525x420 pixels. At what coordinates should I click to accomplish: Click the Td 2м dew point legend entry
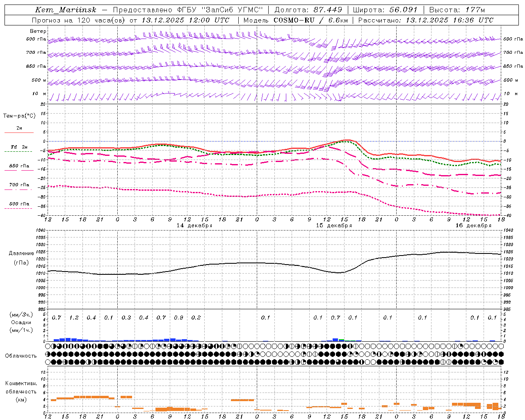point(19,147)
